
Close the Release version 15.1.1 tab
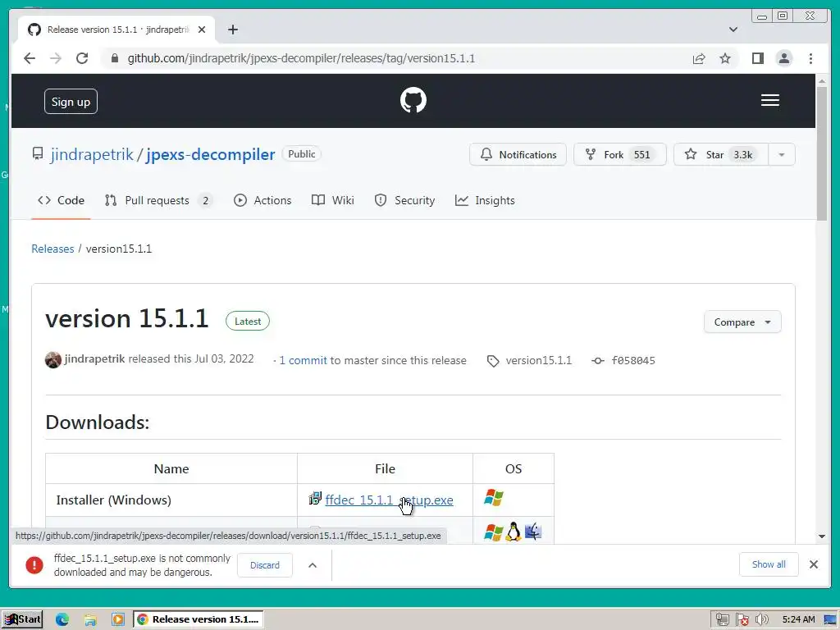[202, 30]
